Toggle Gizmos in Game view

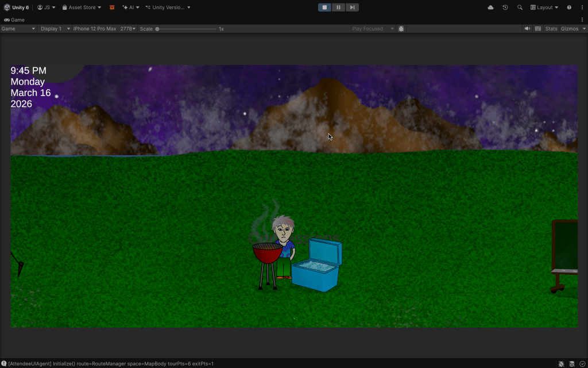570,29
